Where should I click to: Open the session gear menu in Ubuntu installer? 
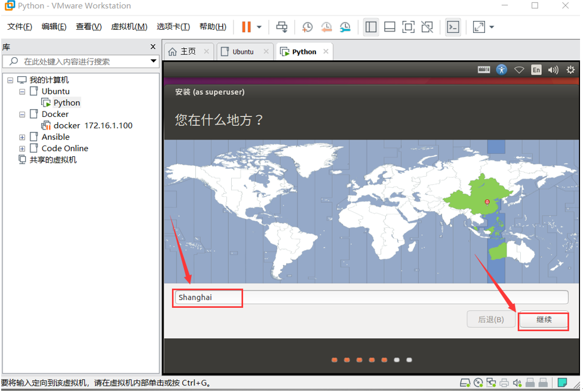click(x=570, y=69)
